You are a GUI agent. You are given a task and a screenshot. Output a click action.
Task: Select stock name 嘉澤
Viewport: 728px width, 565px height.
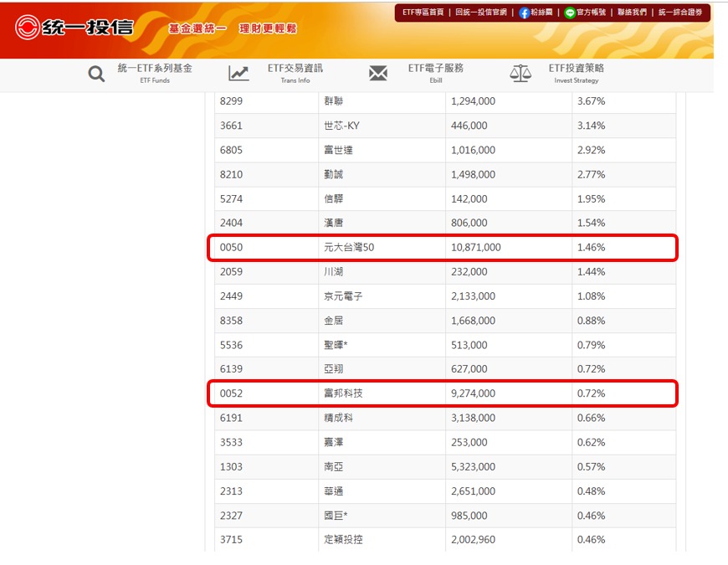(333, 443)
